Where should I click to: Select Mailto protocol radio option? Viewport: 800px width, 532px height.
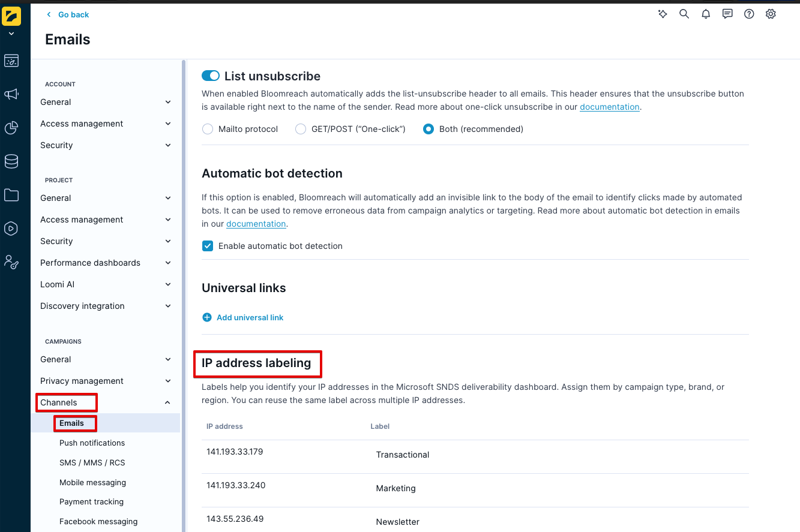[208, 129]
